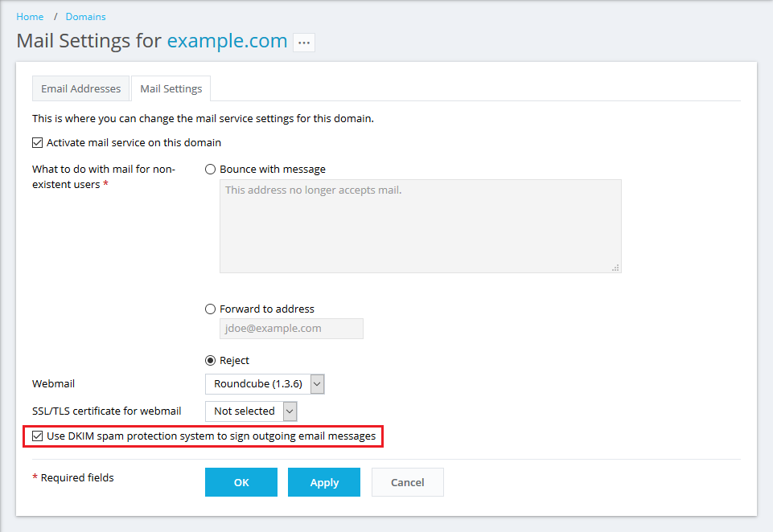Select the Mail Settings tab
Screen dimensions: 773x532
coord(171,88)
